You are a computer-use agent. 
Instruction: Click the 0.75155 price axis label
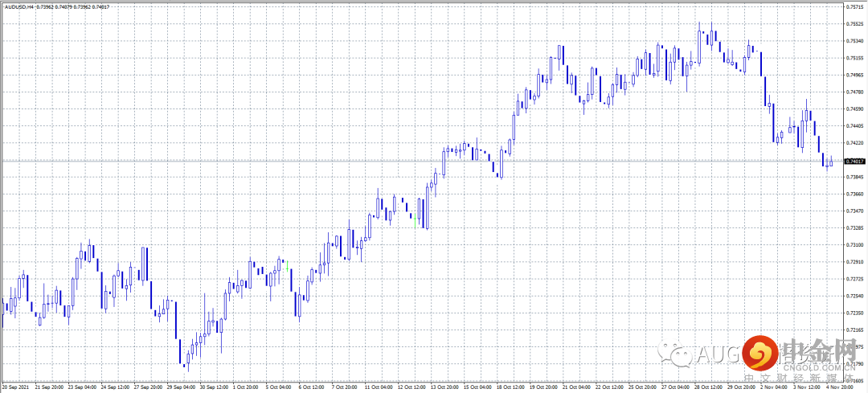(x=856, y=58)
